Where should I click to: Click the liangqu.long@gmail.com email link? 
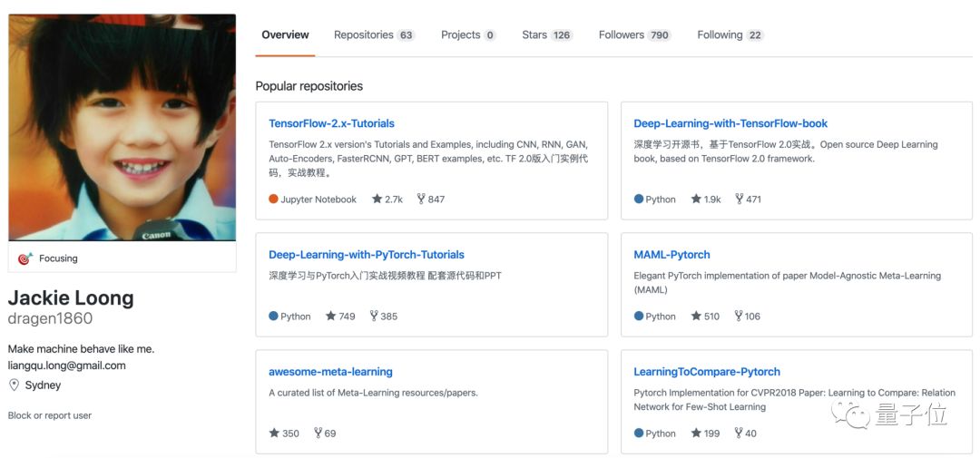[x=67, y=366]
